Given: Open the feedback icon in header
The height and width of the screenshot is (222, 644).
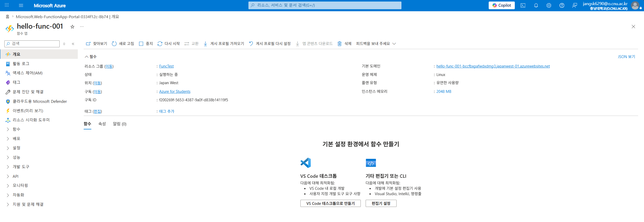Looking at the screenshot, I should (x=575, y=5).
